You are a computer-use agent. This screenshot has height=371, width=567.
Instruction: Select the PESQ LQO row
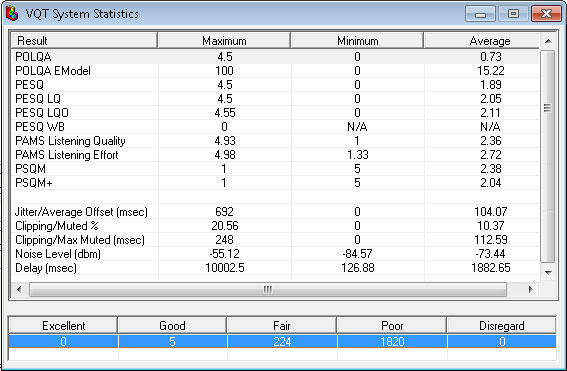tap(275, 113)
